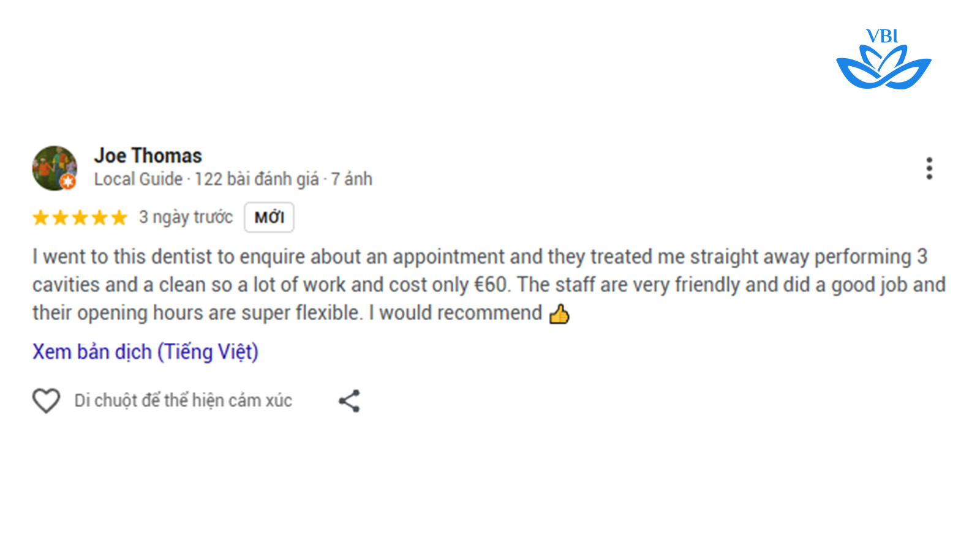Click the "MỚI" badge
The width and height of the screenshot is (980, 551).
tap(269, 217)
